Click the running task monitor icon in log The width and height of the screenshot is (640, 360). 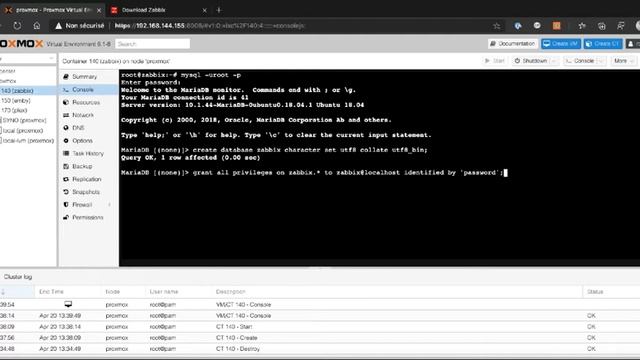[x=68, y=304]
